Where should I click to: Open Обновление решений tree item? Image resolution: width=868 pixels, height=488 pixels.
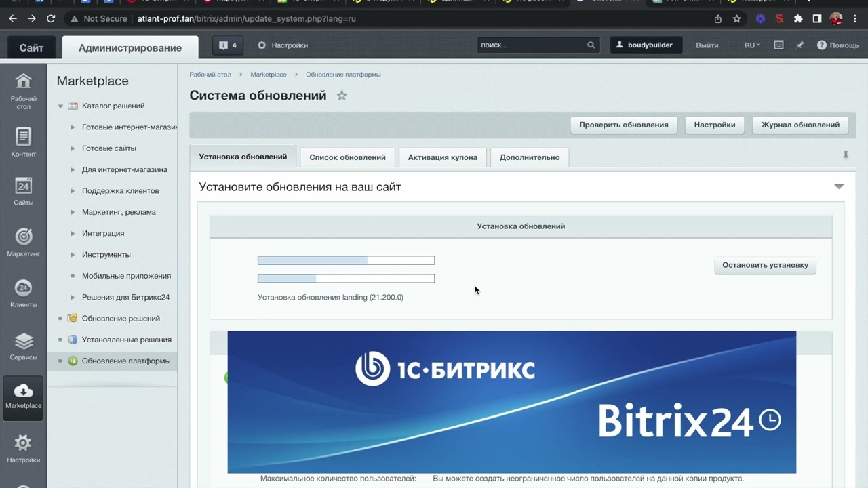click(121, 319)
